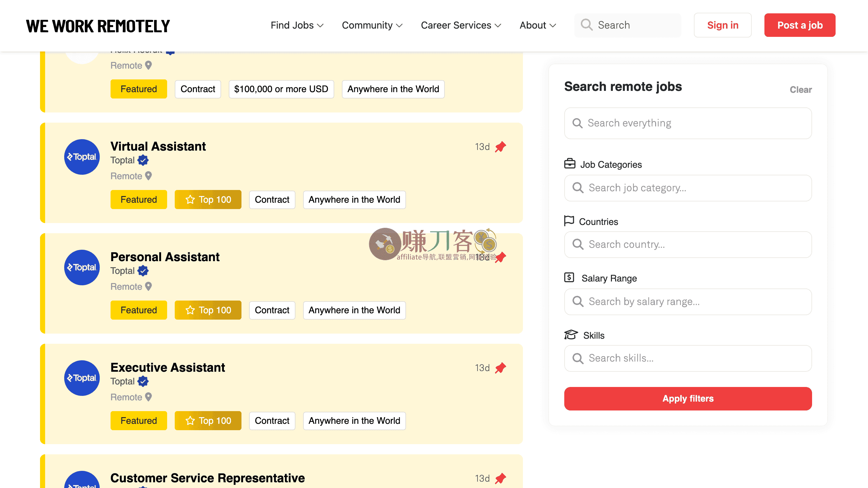The height and width of the screenshot is (488, 868).
Task: Click the country search magnifier icon
Action: 578,244
